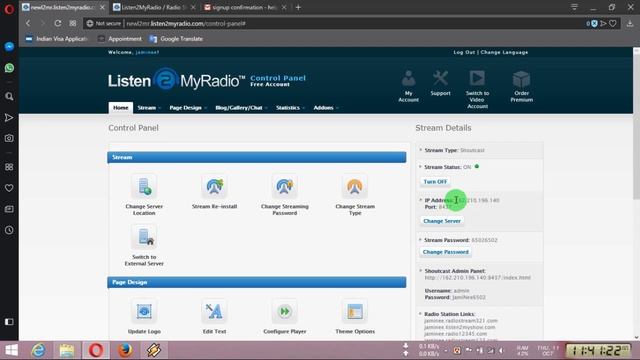Click the Stream Re-install icon
Viewport: 640px width, 360px height.
point(214,187)
